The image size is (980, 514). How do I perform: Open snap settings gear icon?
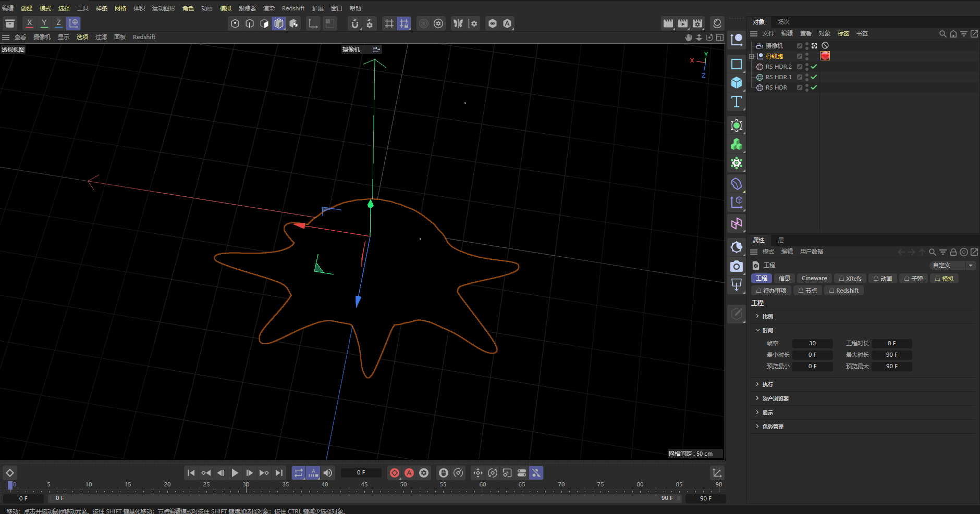370,23
